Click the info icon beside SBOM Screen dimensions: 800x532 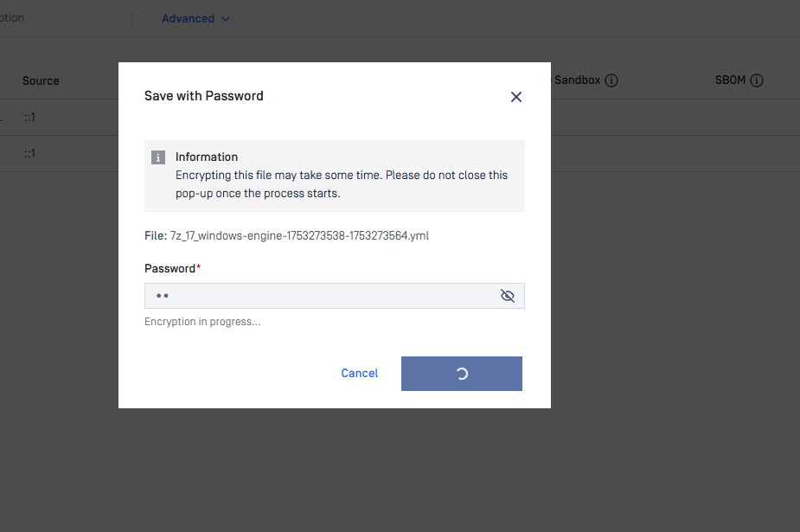click(757, 80)
